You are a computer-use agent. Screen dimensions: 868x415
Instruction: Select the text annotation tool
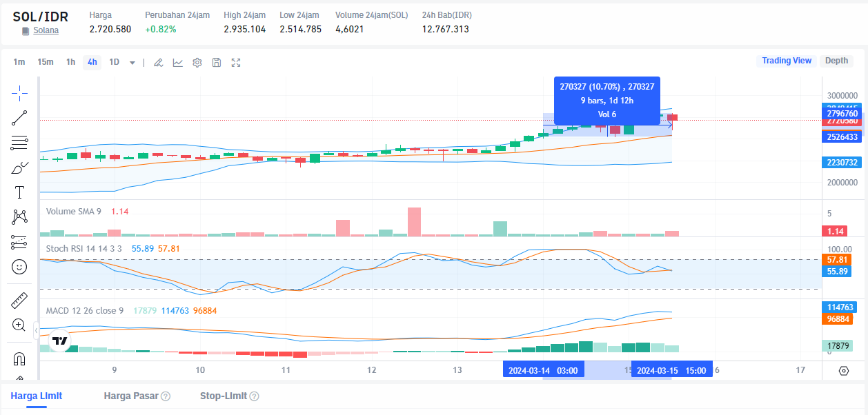pyautogui.click(x=19, y=192)
